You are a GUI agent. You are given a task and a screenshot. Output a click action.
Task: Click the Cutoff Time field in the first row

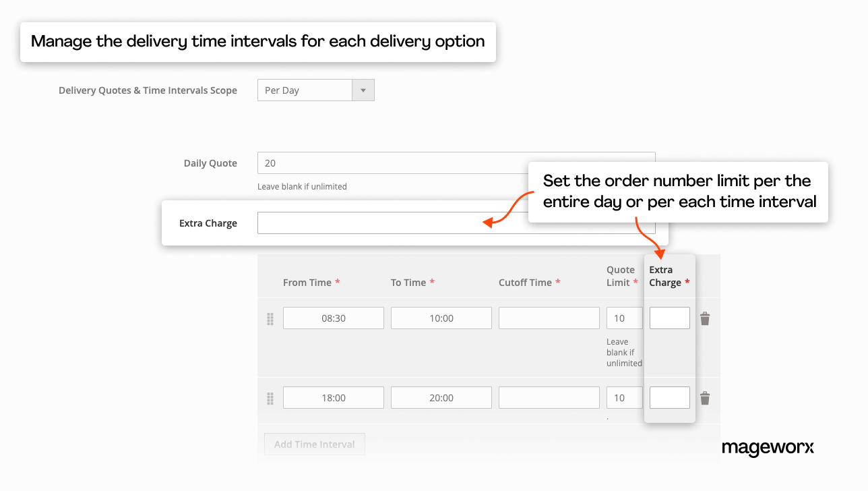click(x=549, y=318)
